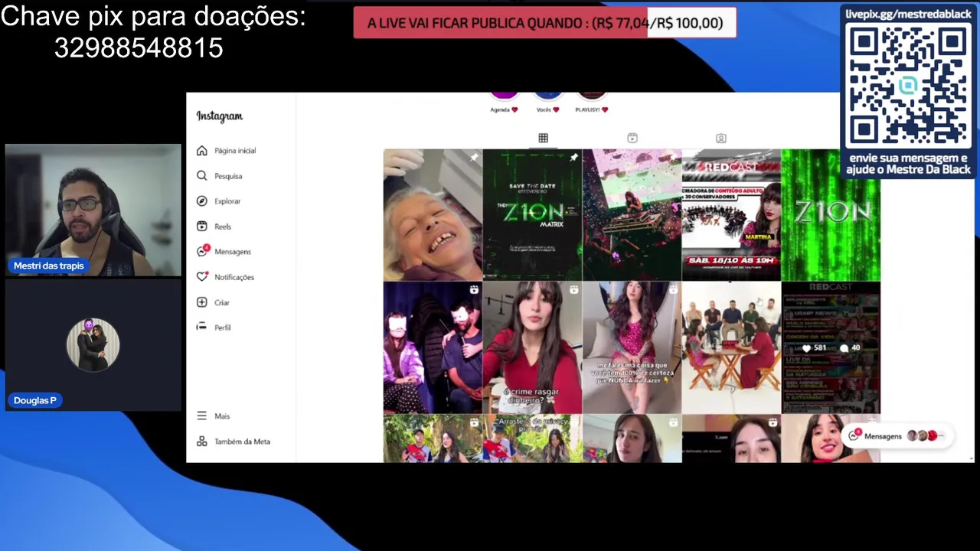
Task: Click the 581 likes heart counter
Action: 815,348
